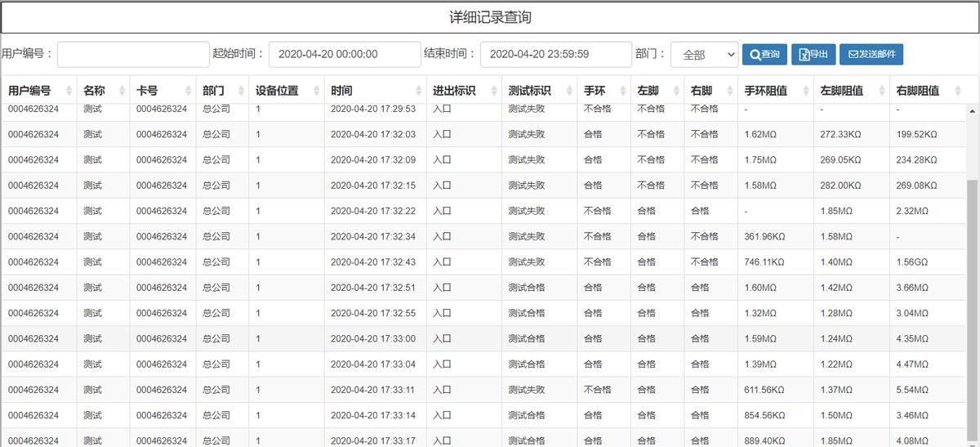Click the 199.52KΩ right foot resistance value
The height and width of the screenshot is (447, 980).
pyautogui.click(x=917, y=134)
